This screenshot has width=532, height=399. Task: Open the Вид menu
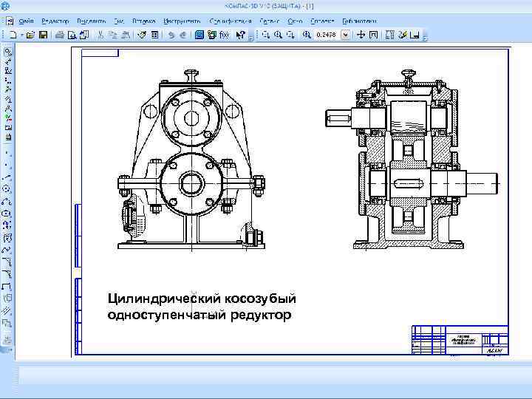[x=119, y=21]
